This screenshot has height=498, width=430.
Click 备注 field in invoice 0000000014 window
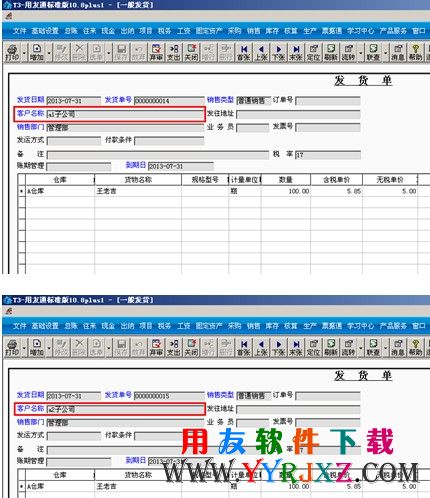[158, 155]
